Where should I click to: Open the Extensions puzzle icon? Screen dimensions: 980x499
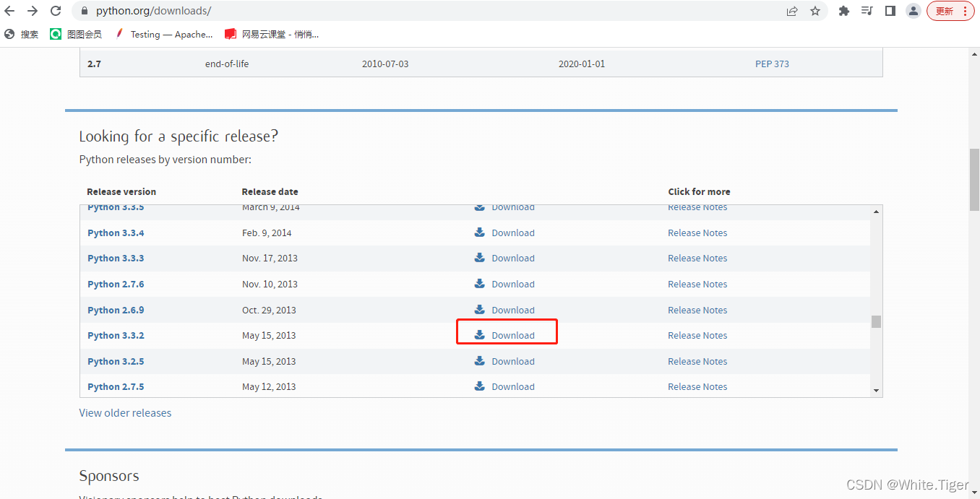(x=843, y=11)
